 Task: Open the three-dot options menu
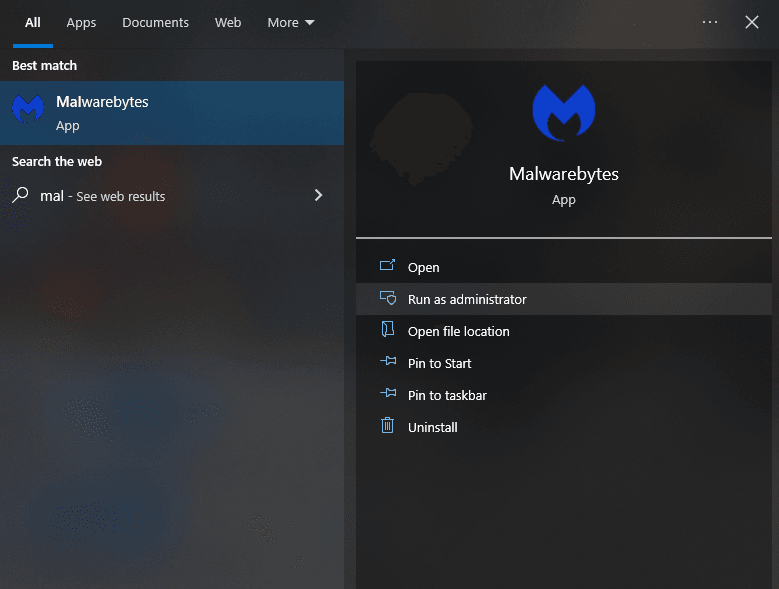[710, 22]
